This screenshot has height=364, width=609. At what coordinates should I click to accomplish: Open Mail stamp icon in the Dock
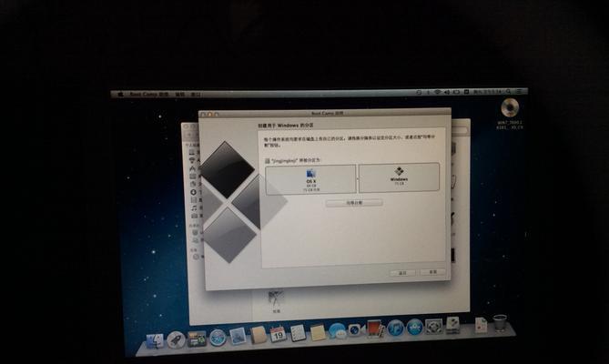coord(238,336)
